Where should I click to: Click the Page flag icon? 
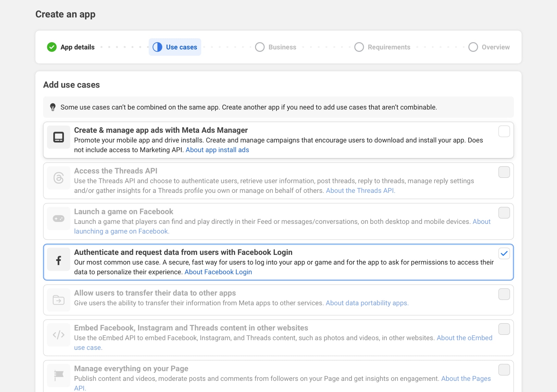(x=58, y=375)
